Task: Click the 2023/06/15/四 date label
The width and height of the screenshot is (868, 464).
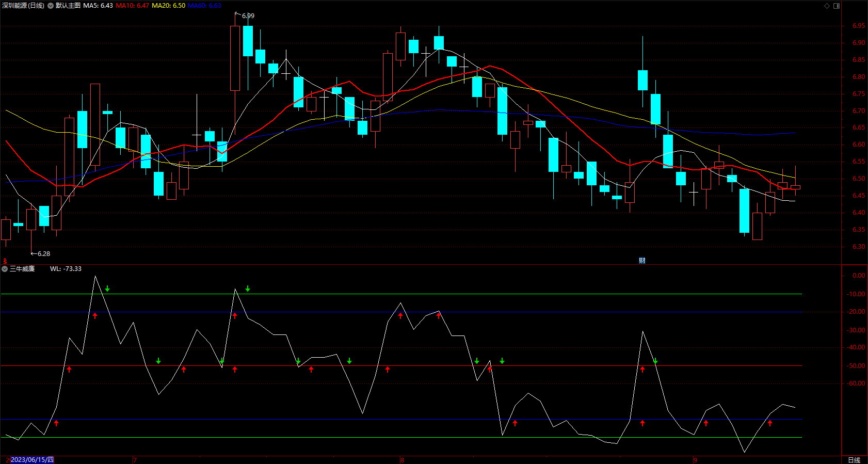Action: click(32, 460)
